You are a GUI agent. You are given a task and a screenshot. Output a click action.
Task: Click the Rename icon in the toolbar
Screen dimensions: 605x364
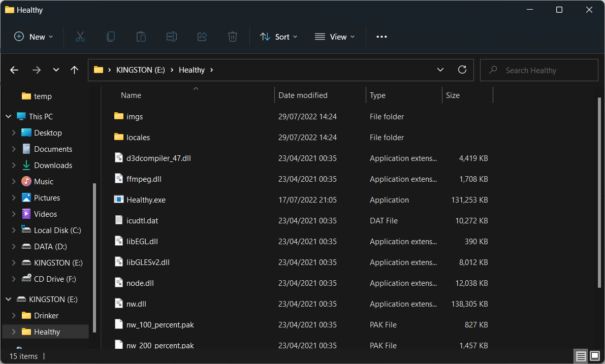click(x=171, y=36)
